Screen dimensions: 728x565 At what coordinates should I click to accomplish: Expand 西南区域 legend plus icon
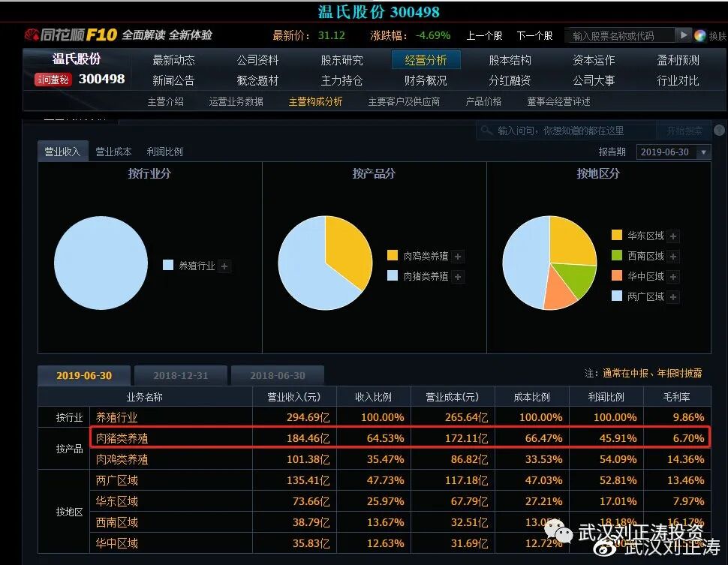pyautogui.click(x=673, y=257)
